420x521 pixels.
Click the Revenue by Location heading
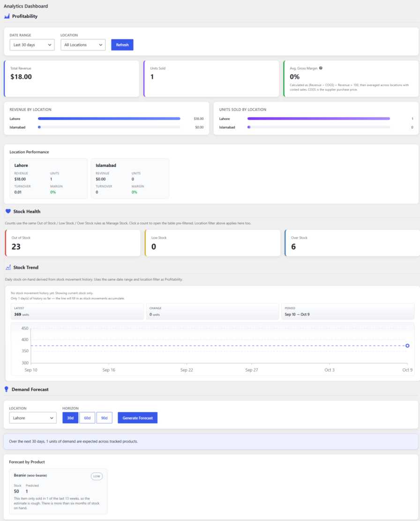pyautogui.click(x=30, y=110)
